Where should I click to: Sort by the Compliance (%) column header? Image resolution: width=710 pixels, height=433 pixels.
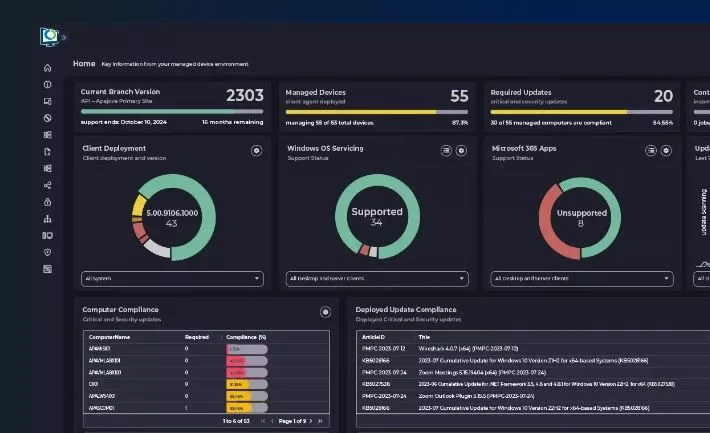(x=246, y=337)
